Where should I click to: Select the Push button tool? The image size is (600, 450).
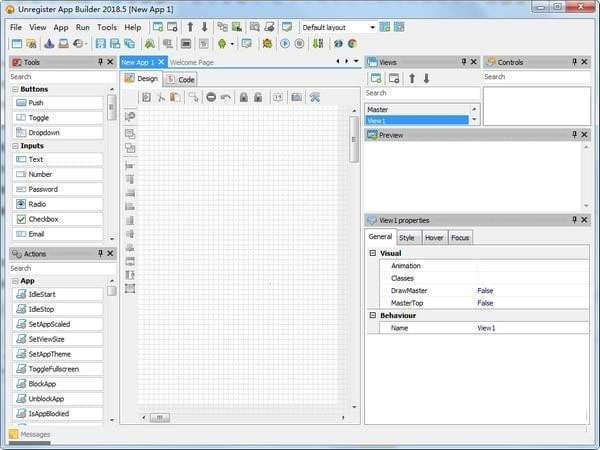tap(58, 103)
